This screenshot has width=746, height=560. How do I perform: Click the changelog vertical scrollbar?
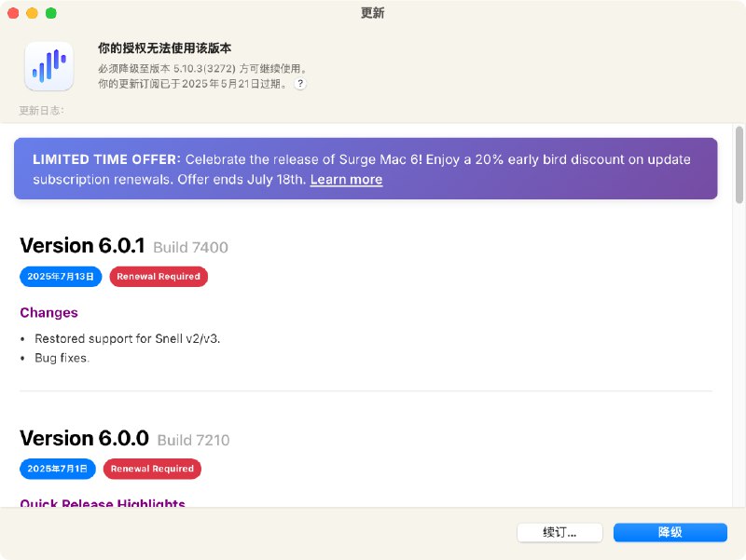pos(739,164)
